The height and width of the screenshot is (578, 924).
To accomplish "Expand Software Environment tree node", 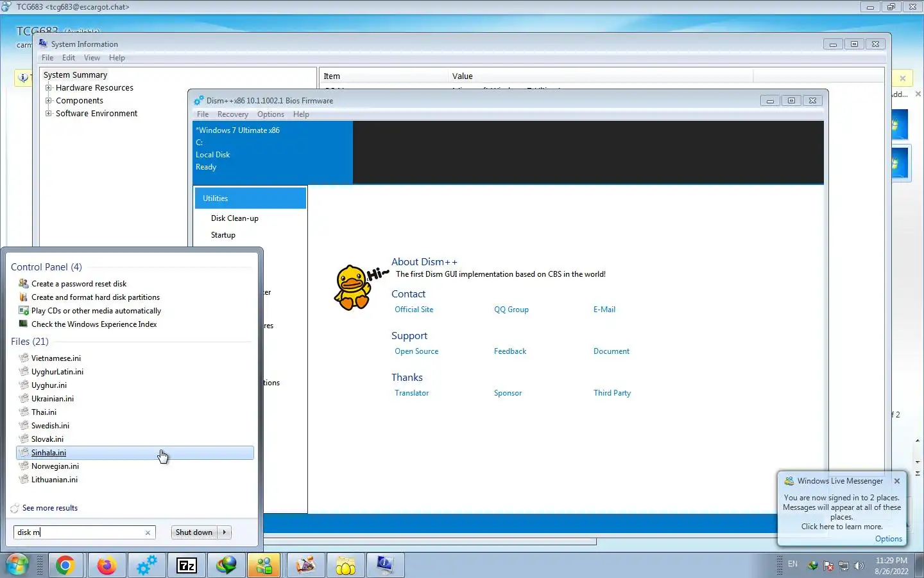I will click(48, 114).
